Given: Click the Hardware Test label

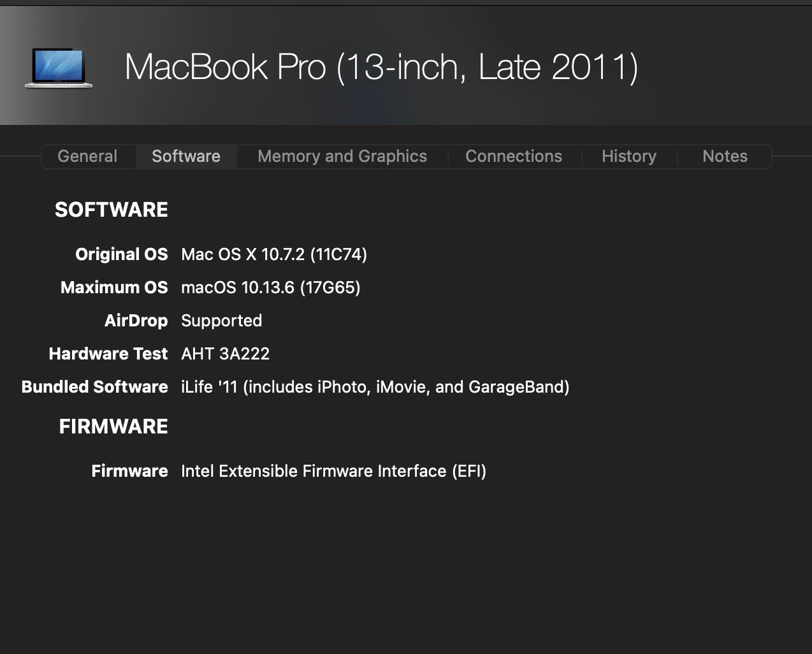Looking at the screenshot, I should [x=108, y=354].
